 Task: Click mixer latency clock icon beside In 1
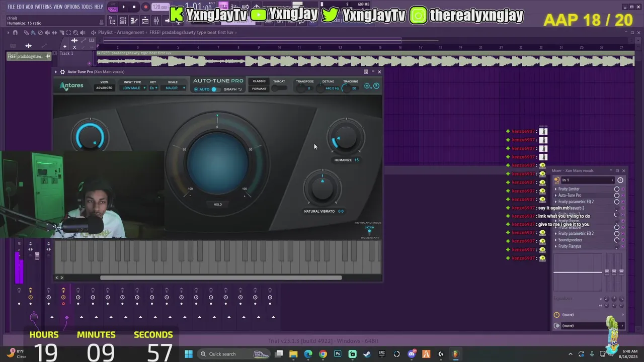click(x=620, y=180)
